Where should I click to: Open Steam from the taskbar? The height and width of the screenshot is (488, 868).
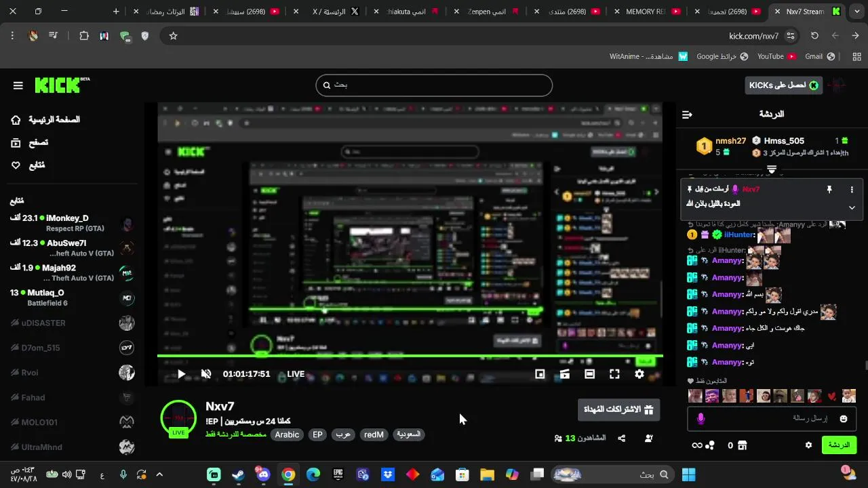pos(238,474)
